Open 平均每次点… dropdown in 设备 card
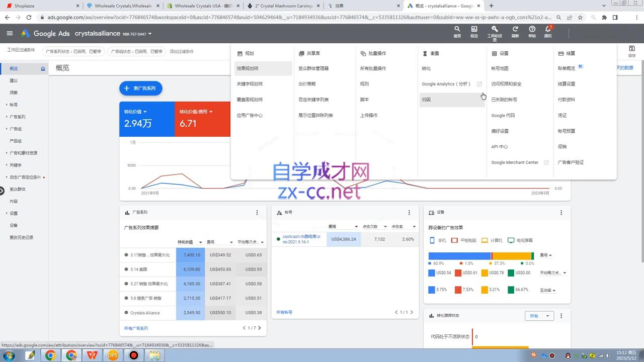644x362 pixels. tap(553, 273)
